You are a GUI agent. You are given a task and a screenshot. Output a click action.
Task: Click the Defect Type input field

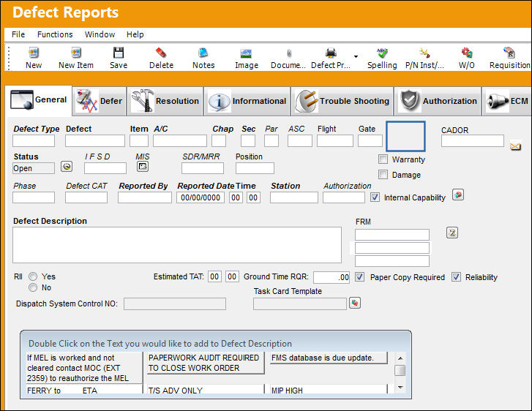[x=34, y=140]
